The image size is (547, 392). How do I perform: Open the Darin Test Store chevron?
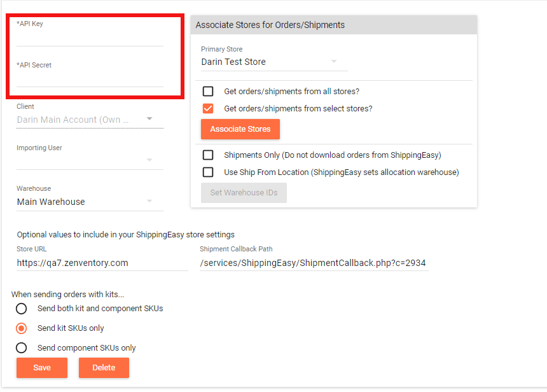tap(333, 61)
